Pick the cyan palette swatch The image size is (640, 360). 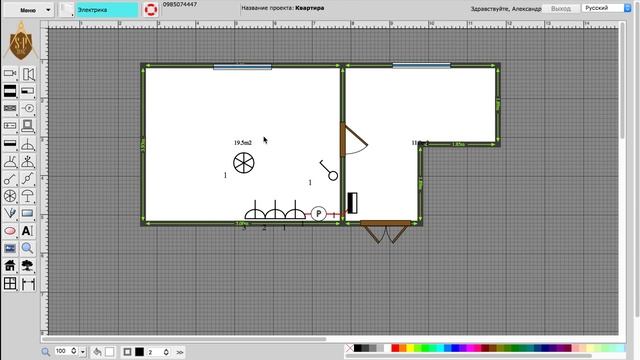[x=440, y=348]
